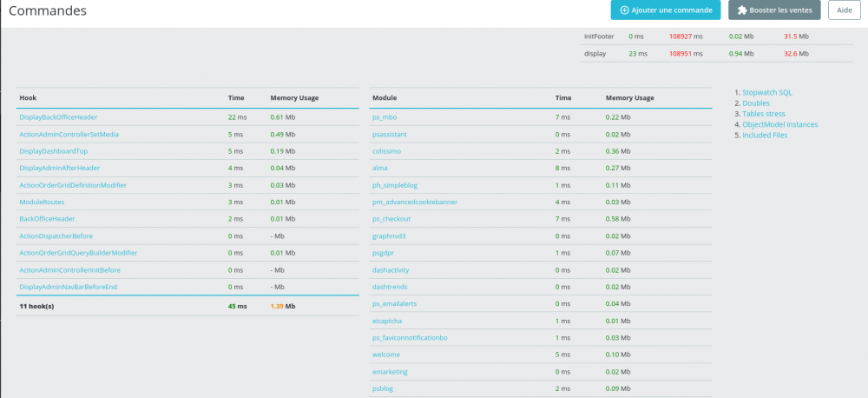Screen dimensions: 868x398
Task: Open ActionOrderGridQueryBuilderModifier hook
Action: (78, 253)
